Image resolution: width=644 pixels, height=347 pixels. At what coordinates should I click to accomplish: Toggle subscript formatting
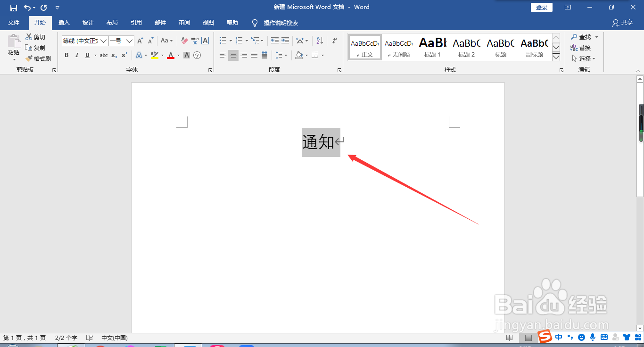114,55
